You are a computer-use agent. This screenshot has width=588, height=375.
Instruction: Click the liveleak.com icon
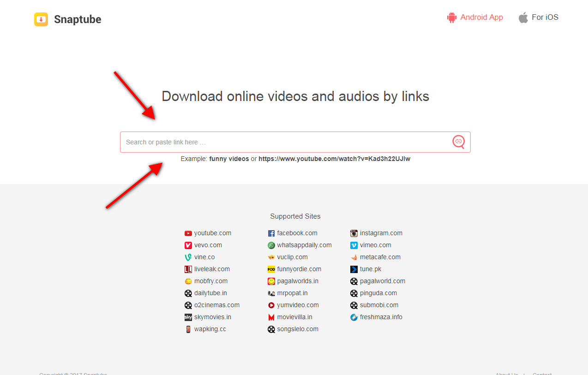click(x=188, y=269)
